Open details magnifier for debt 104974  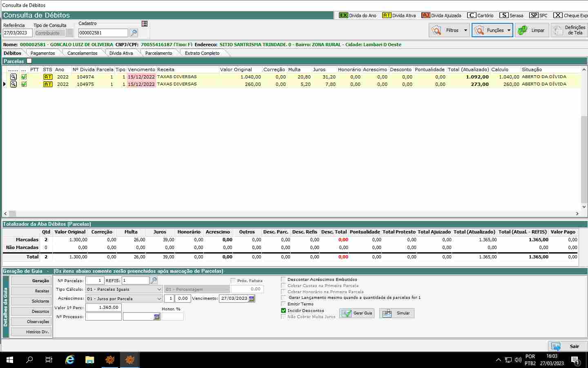click(x=13, y=77)
